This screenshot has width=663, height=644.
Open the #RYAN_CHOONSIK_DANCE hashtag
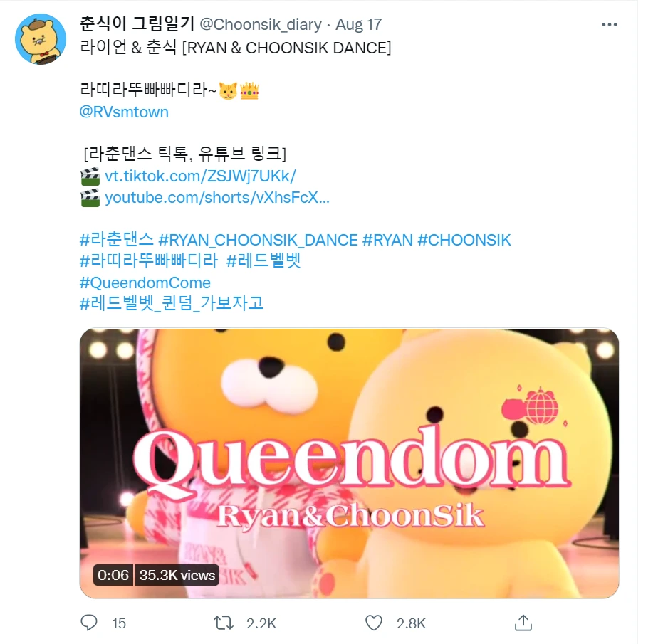click(258, 240)
